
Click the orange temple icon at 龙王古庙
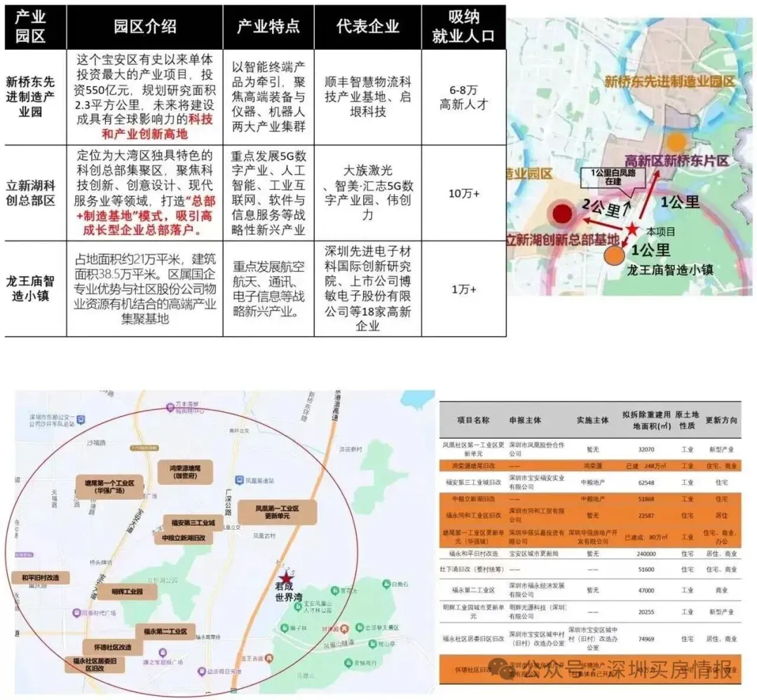click(269, 658)
